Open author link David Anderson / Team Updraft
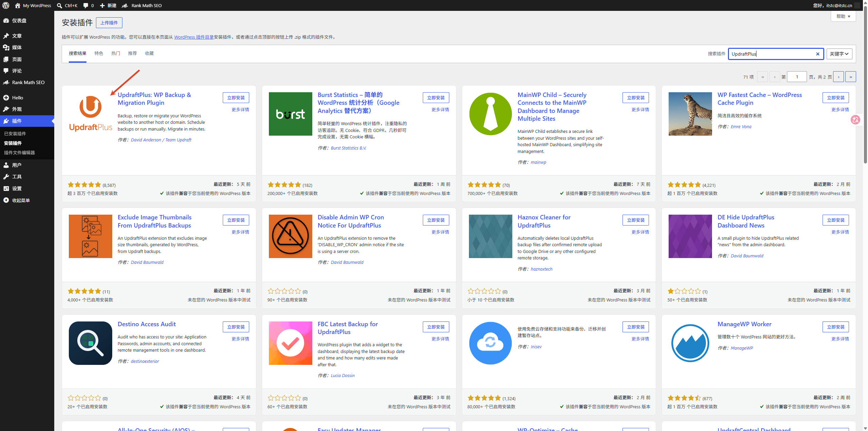The image size is (868, 431). tap(161, 140)
